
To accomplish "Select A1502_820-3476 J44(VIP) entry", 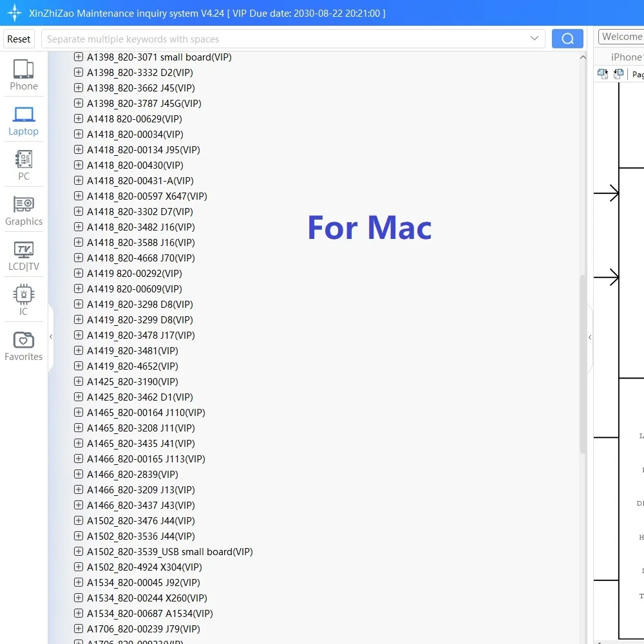I will 141,521.
